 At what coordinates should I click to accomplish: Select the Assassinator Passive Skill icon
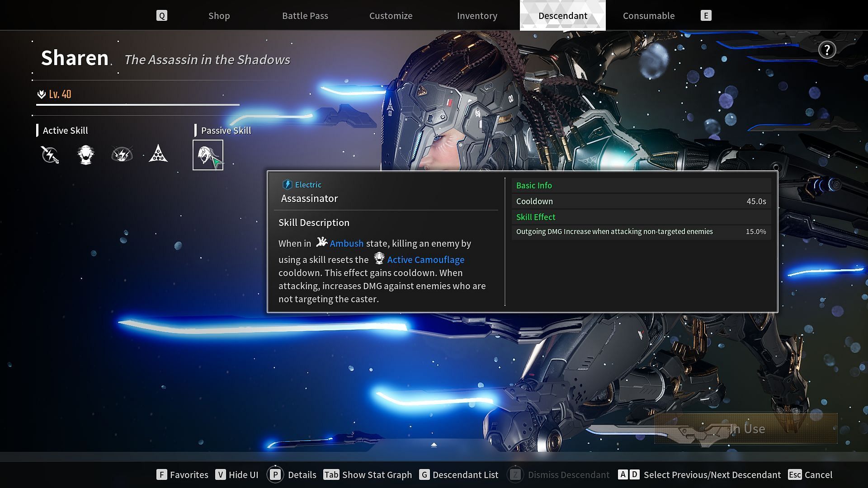[208, 155]
